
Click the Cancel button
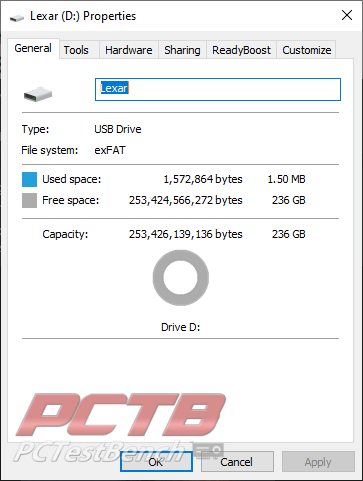click(x=237, y=462)
